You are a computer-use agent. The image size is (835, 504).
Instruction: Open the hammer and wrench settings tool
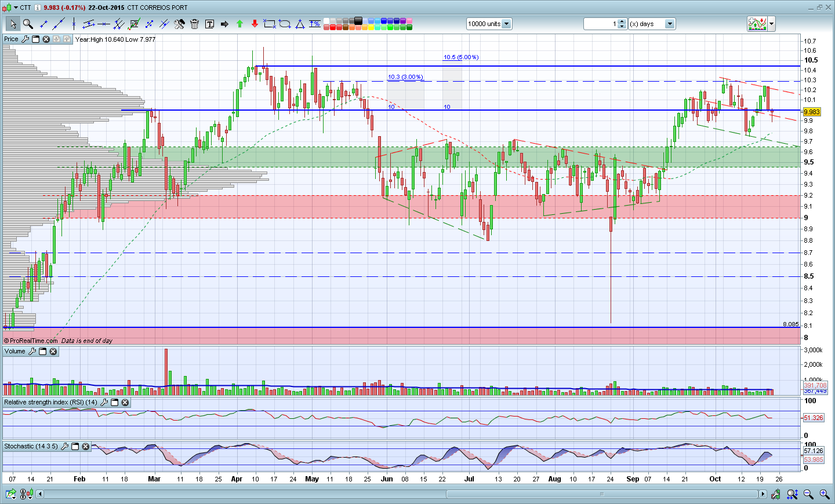click(x=179, y=24)
